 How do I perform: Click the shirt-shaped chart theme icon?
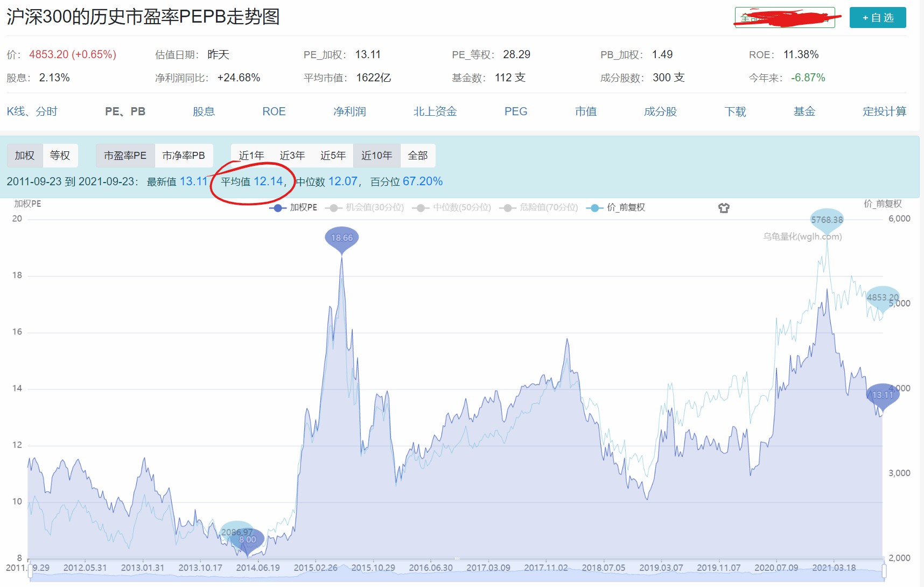point(724,208)
